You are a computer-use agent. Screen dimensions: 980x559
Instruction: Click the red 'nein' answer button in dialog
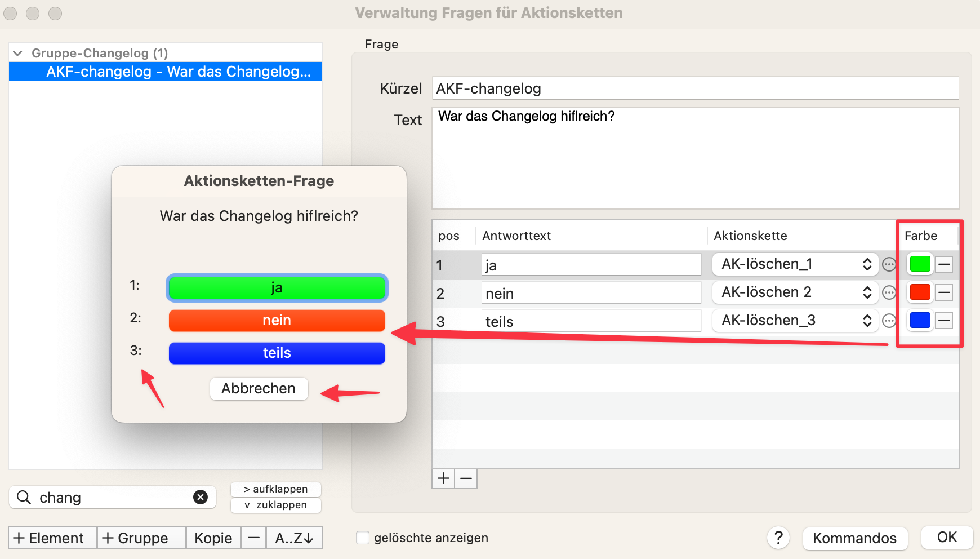(x=277, y=320)
